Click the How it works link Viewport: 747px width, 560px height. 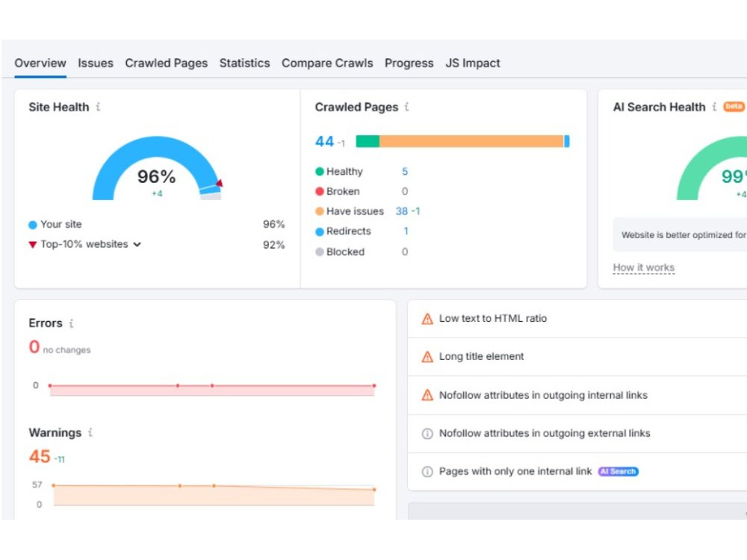(644, 267)
